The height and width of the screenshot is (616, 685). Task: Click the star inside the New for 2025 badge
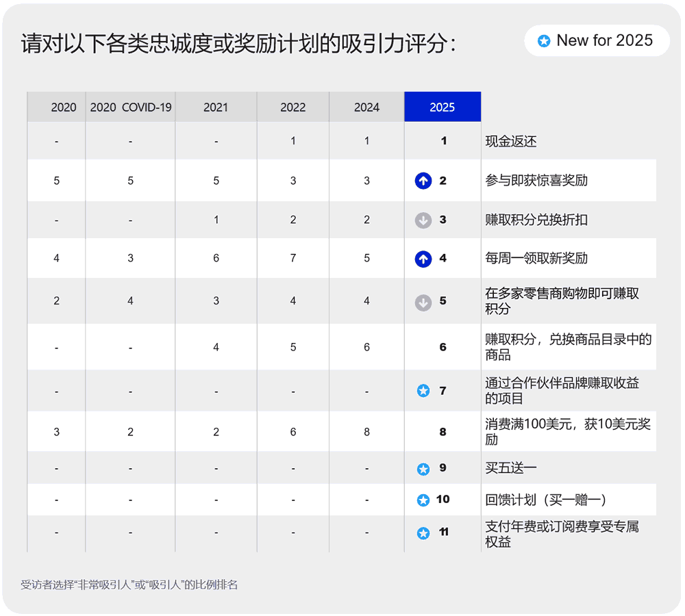543,40
